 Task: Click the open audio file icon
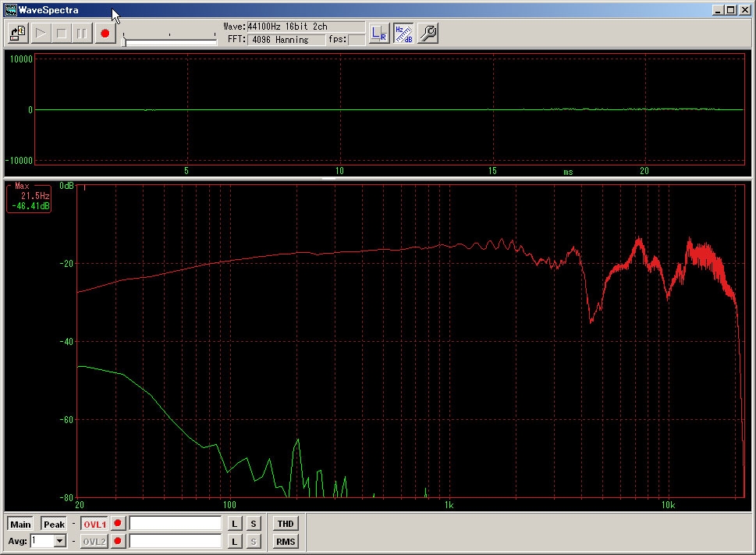point(18,34)
